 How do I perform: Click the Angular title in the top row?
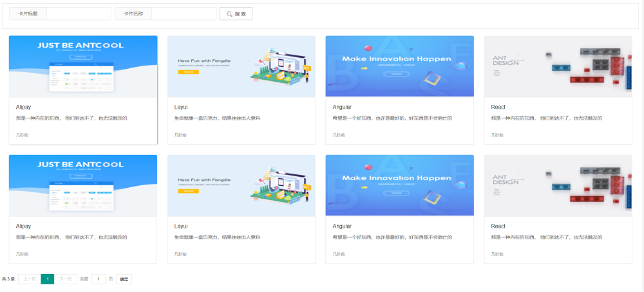[342, 107]
